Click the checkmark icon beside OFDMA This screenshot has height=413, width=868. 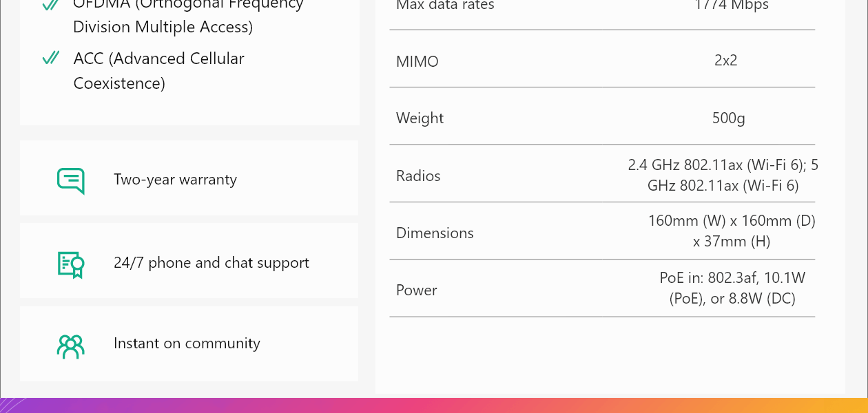[x=50, y=5]
